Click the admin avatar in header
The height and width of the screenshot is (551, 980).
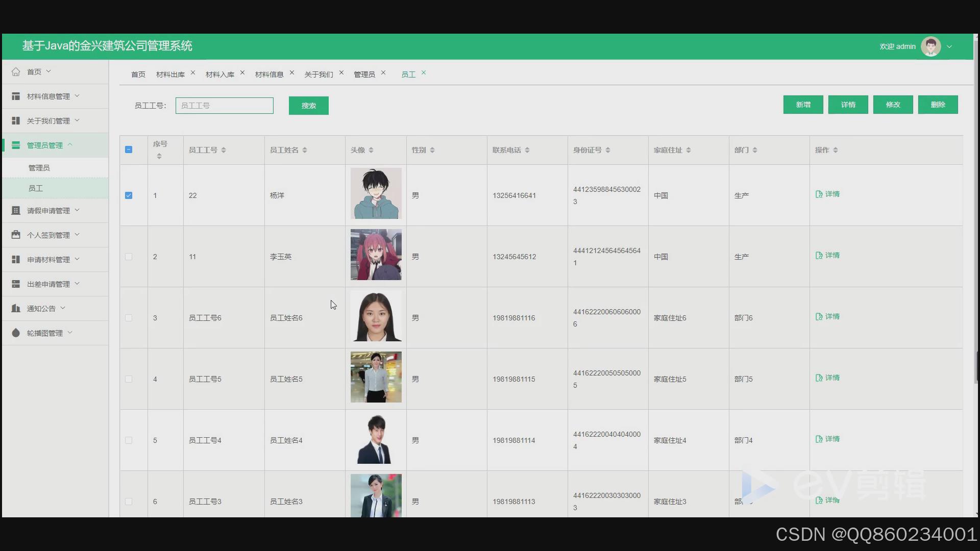(x=930, y=46)
